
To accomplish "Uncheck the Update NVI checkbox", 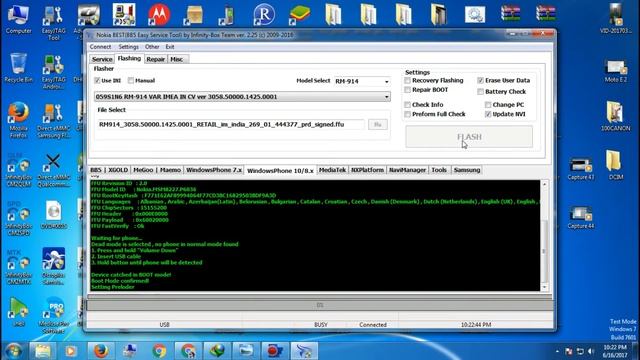I will tap(488, 114).
